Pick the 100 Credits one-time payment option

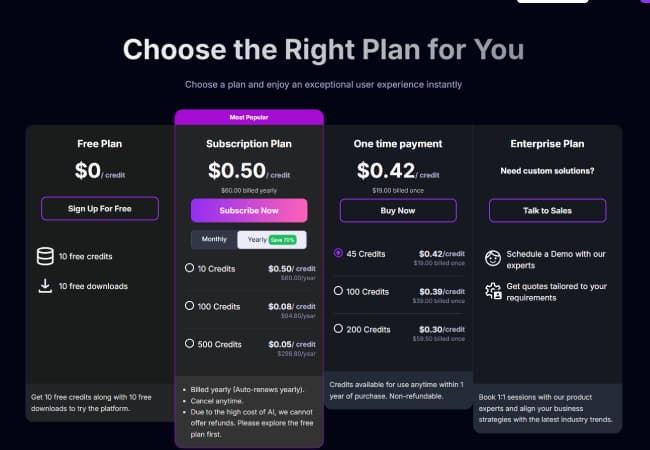[x=339, y=291]
